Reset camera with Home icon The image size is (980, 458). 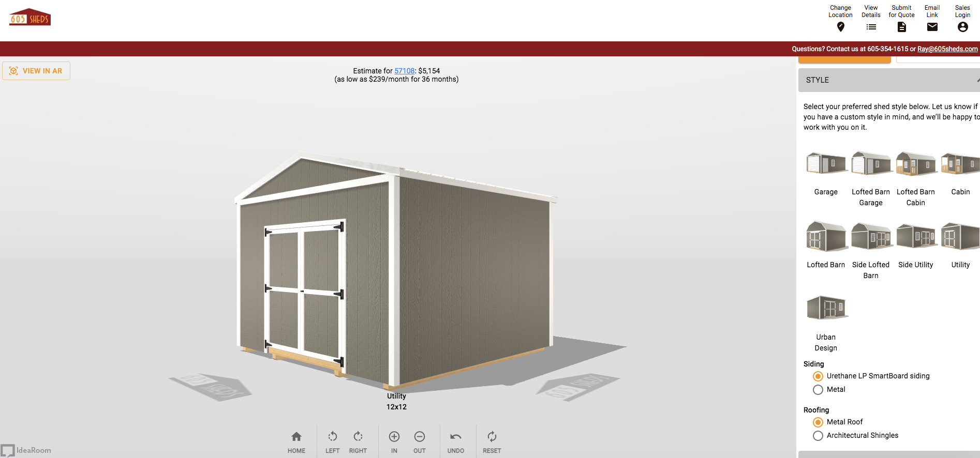(296, 442)
